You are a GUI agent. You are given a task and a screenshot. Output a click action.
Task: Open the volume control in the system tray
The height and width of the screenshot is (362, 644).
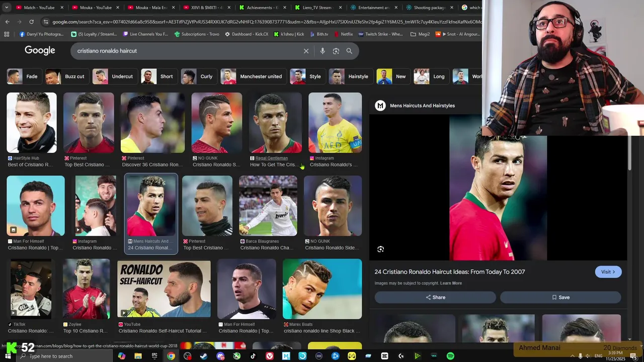tap(587, 356)
